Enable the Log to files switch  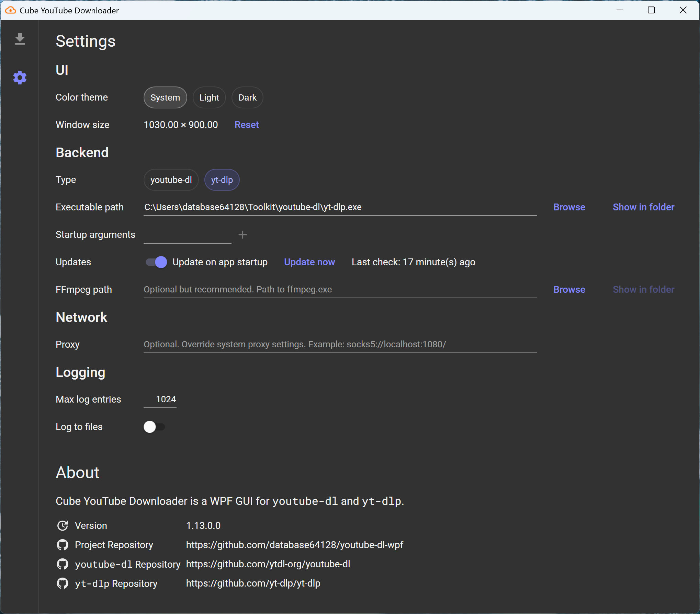click(154, 427)
